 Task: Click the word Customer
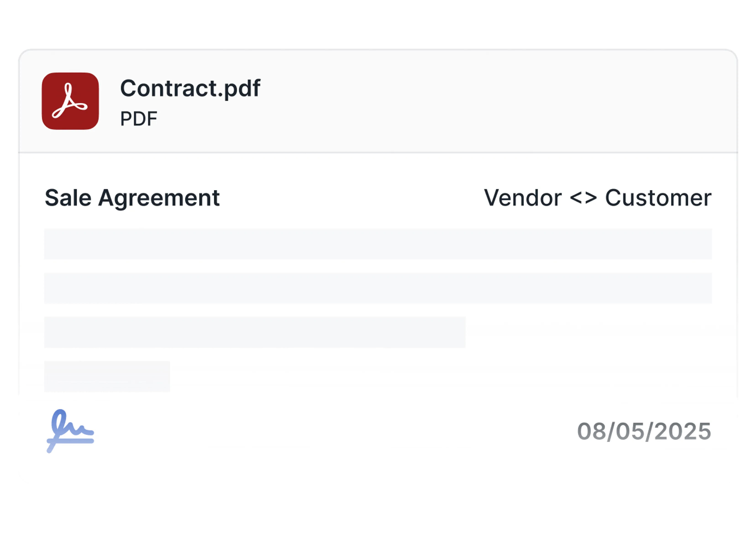[658, 198]
